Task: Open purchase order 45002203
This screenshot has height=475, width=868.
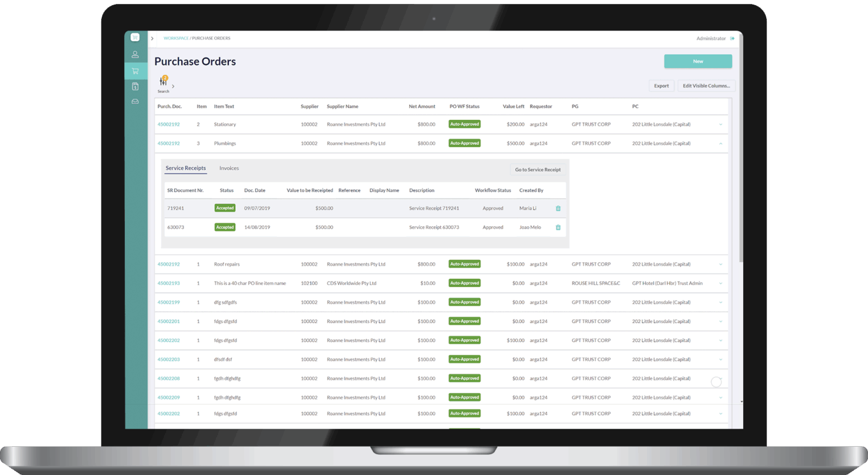Action: 168,359
